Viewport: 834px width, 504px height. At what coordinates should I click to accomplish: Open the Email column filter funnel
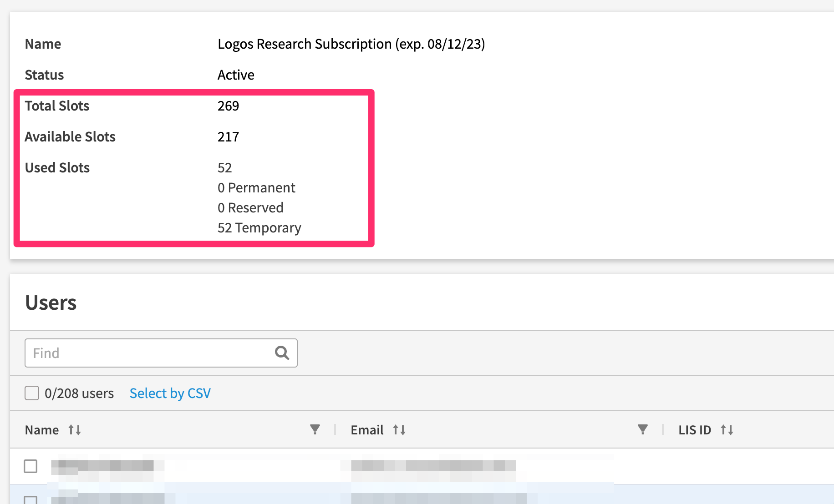643,429
